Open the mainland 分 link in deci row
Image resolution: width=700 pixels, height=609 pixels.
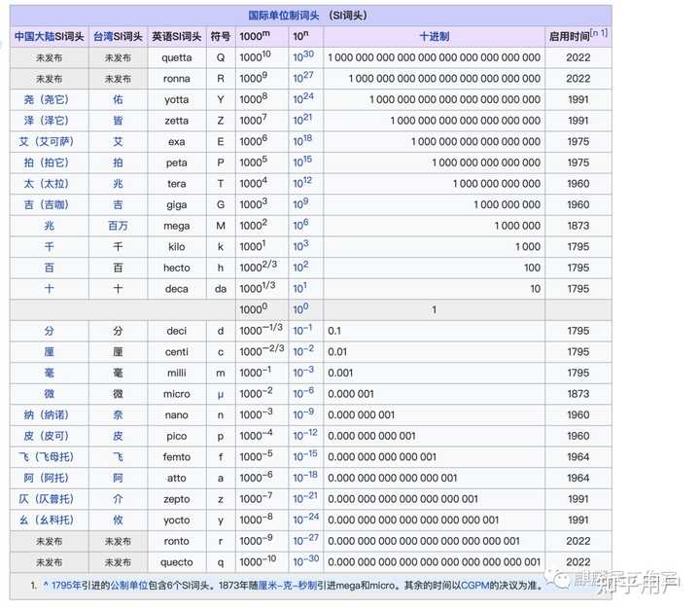click(50, 331)
